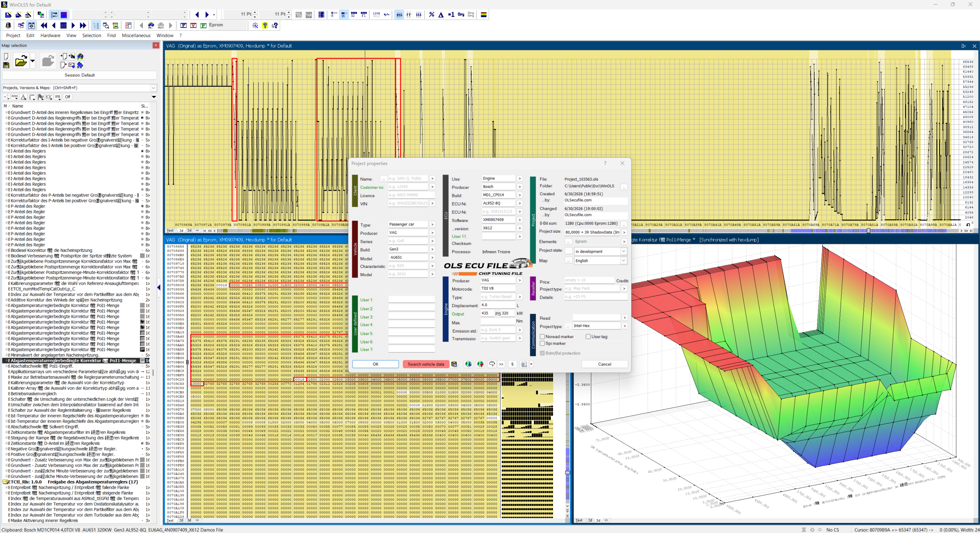Expand the arrow next to Use Engine field
This screenshot has height=533, width=980.
click(519, 178)
